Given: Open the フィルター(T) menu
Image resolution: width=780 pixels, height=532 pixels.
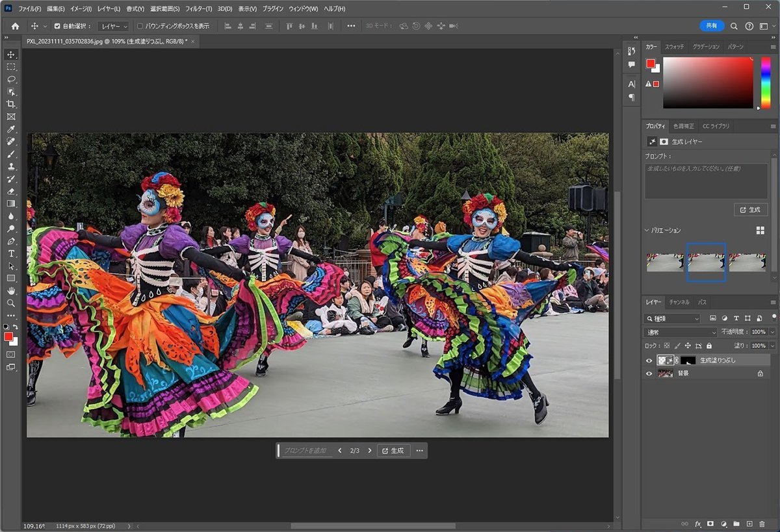Looking at the screenshot, I should coord(198,9).
